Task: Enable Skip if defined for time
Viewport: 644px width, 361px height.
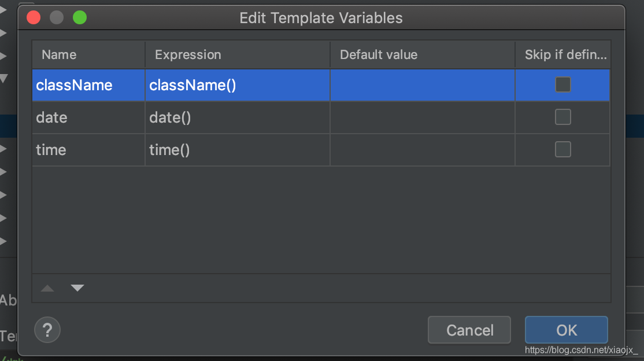Action: (x=562, y=150)
